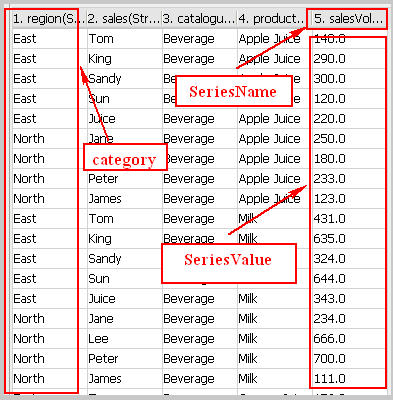
Task: Select the 666.0 value cell
Action: click(349, 339)
